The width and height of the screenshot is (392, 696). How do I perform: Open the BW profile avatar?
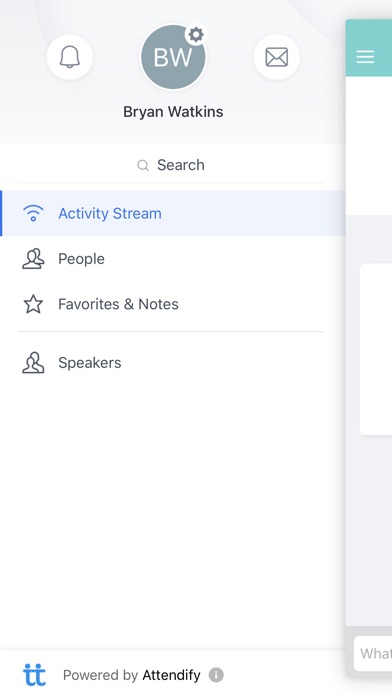tap(173, 57)
